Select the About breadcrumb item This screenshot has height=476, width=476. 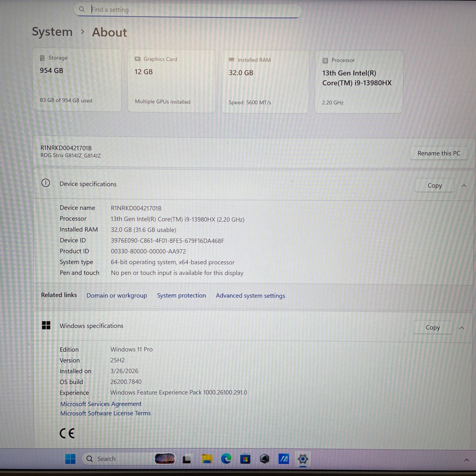click(x=109, y=32)
